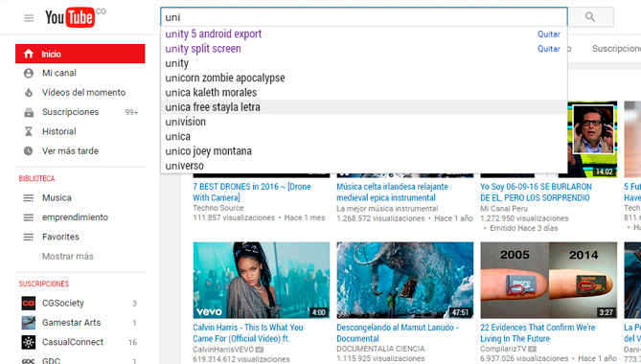The width and height of the screenshot is (641, 364).
Task: Open Historial
Action: tap(58, 131)
